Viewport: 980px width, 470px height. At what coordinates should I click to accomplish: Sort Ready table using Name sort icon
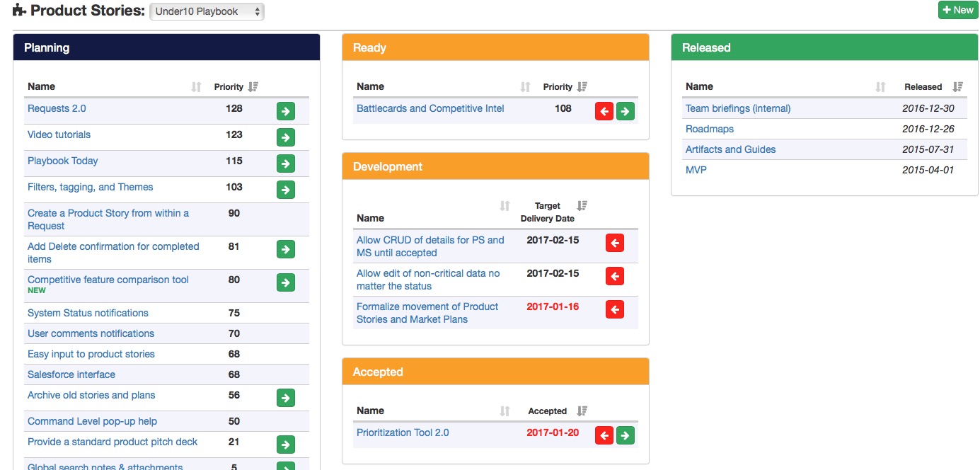[525, 87]
